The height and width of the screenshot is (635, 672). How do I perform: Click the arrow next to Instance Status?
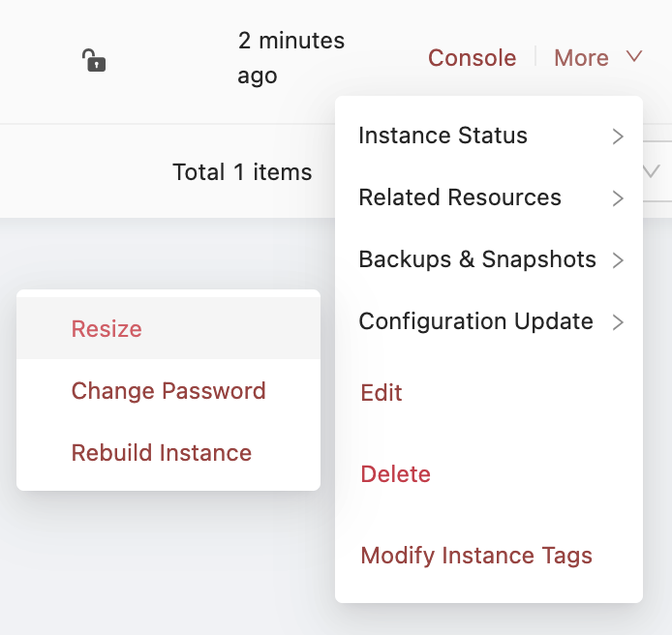[618, 136]
